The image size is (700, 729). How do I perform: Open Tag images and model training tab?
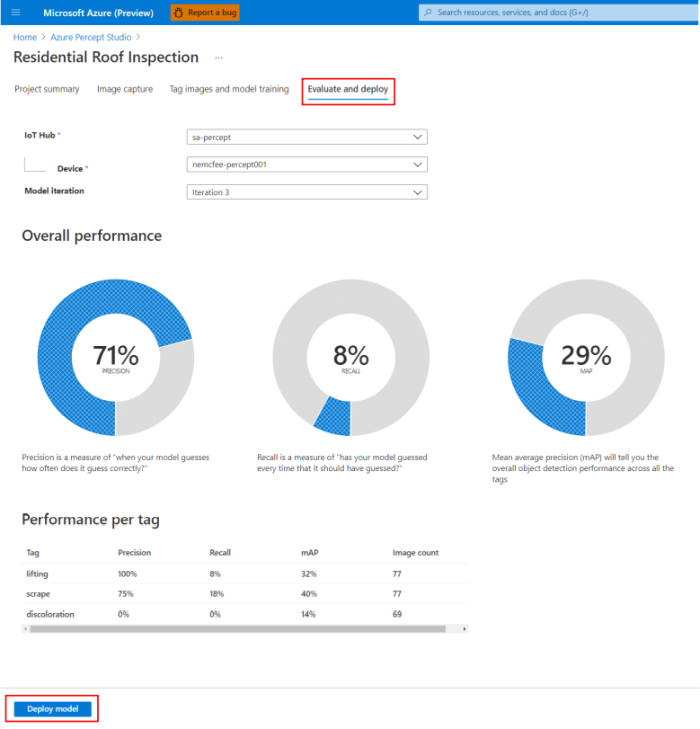click(229, 89)
